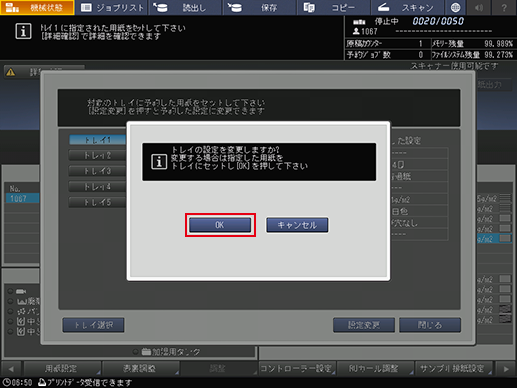
Task: Click the speaker volume icon
Action: [479, 7]
